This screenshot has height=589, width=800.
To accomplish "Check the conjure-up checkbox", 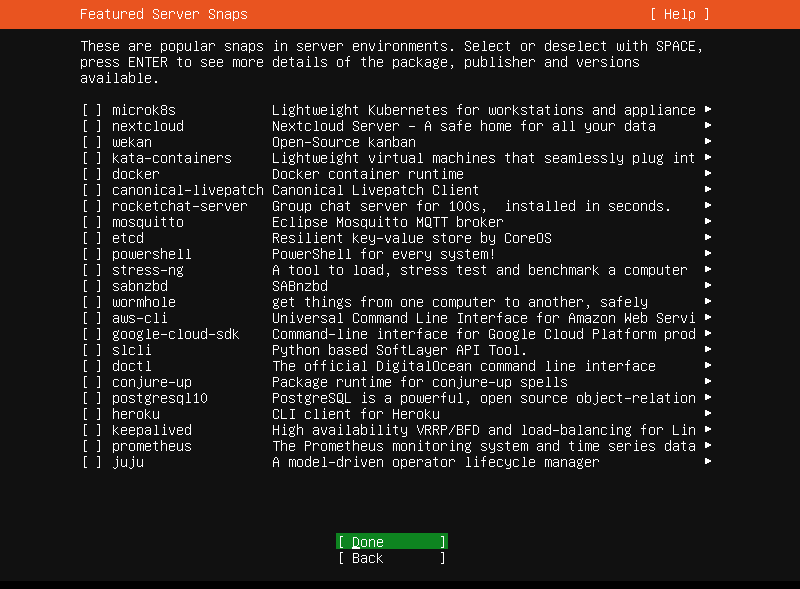I will click(x=92, y=382).
